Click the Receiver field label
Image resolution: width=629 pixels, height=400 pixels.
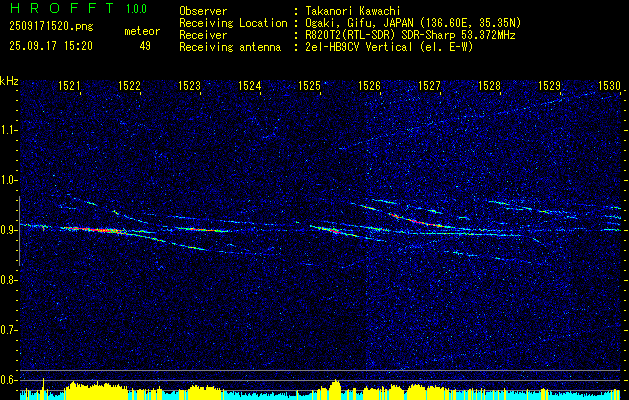(x=203, y=35)
